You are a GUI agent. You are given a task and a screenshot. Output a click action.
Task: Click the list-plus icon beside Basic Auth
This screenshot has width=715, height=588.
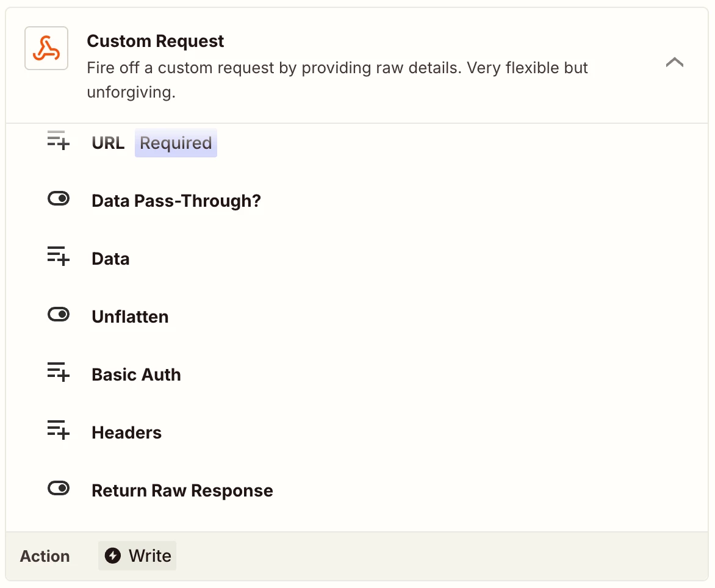[59, 372]
